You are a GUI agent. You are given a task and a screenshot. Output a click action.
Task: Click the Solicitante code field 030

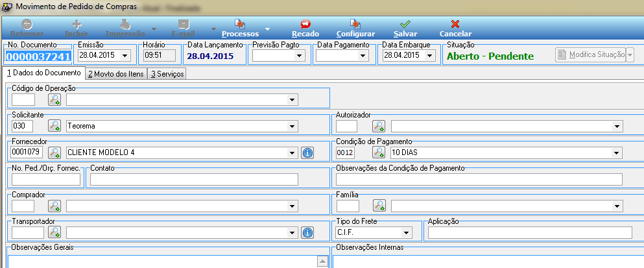22,126
